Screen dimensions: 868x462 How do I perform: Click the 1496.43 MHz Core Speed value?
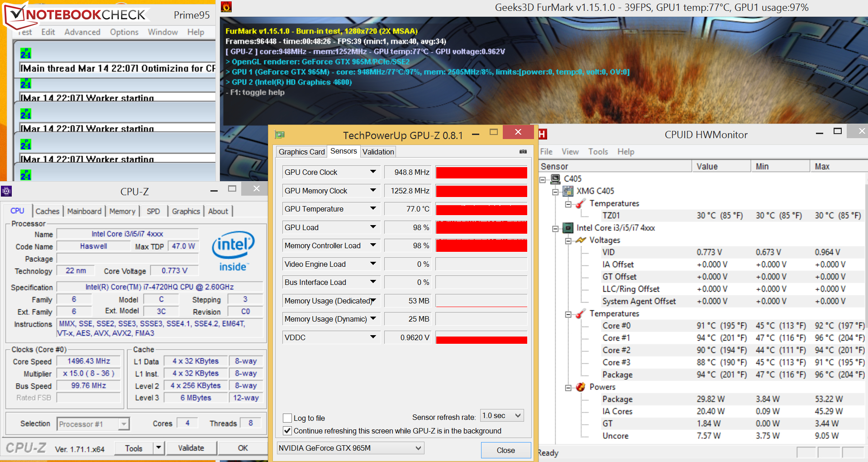(89, 361)
